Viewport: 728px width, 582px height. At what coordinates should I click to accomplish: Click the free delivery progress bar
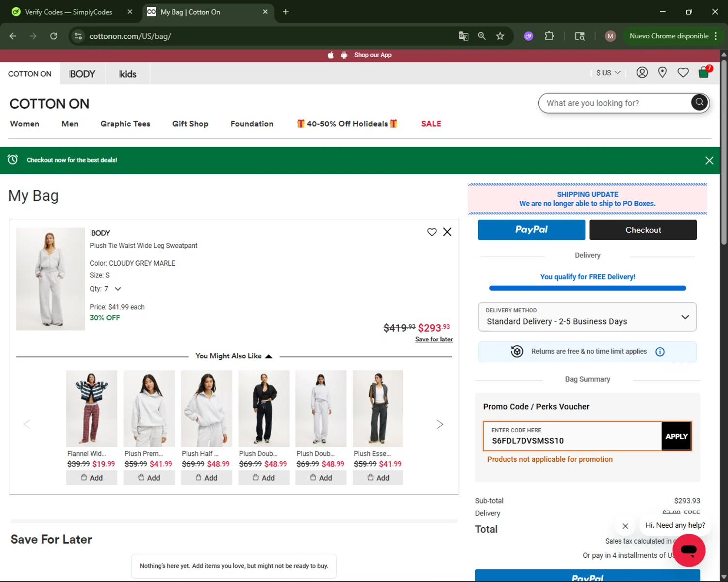click(x=587, y=288)
